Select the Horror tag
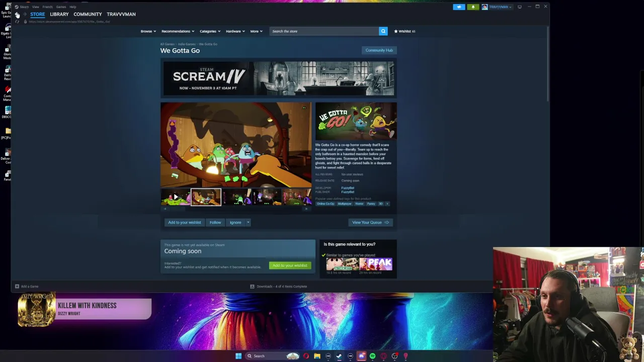Image resolution: width=644 pixels, height=362 pixels. [359, 204]
